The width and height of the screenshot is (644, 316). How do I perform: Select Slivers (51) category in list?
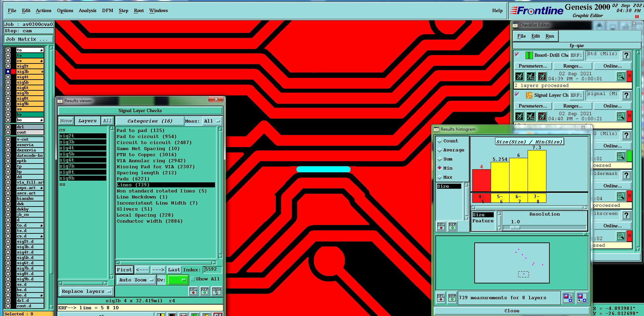click(134, 209)
